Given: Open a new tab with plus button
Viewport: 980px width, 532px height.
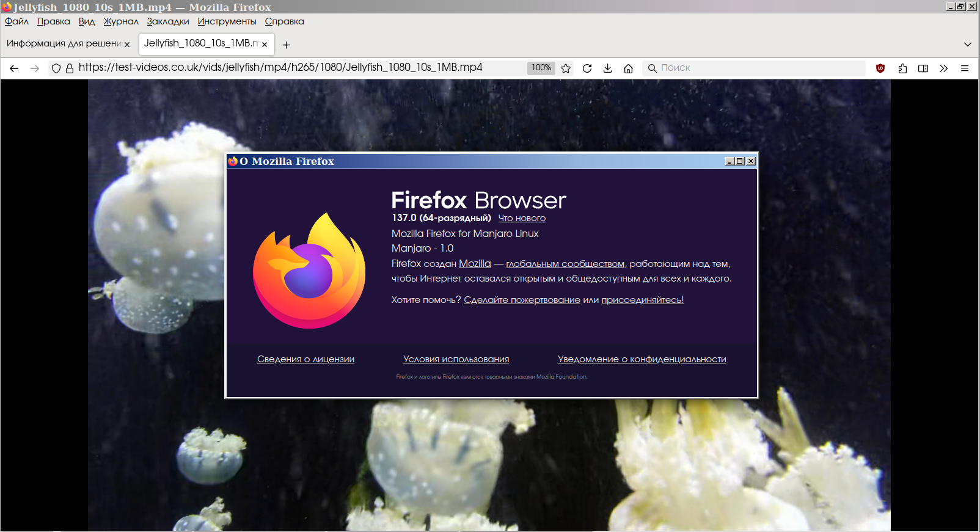Looking at the screenshot, I should tap(286, 45).
